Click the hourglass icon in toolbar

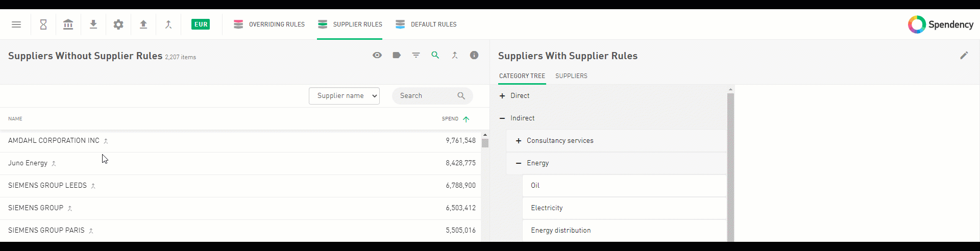tap(43, 24)
